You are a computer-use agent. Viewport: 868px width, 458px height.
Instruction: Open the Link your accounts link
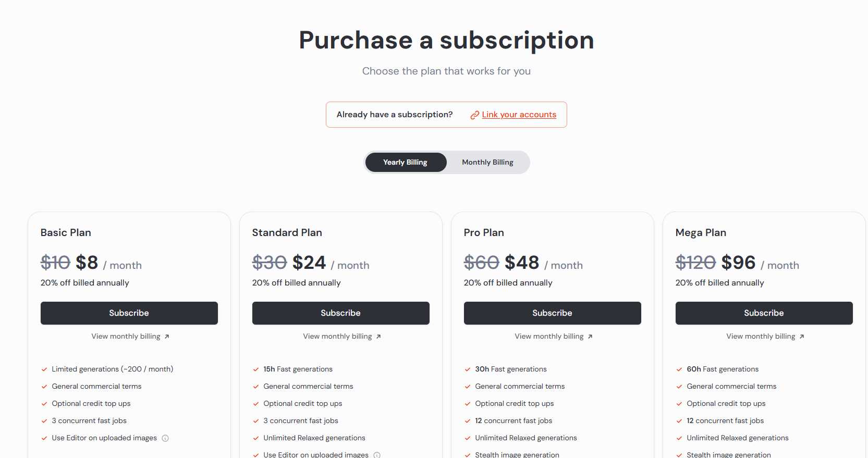click(519, 115)
